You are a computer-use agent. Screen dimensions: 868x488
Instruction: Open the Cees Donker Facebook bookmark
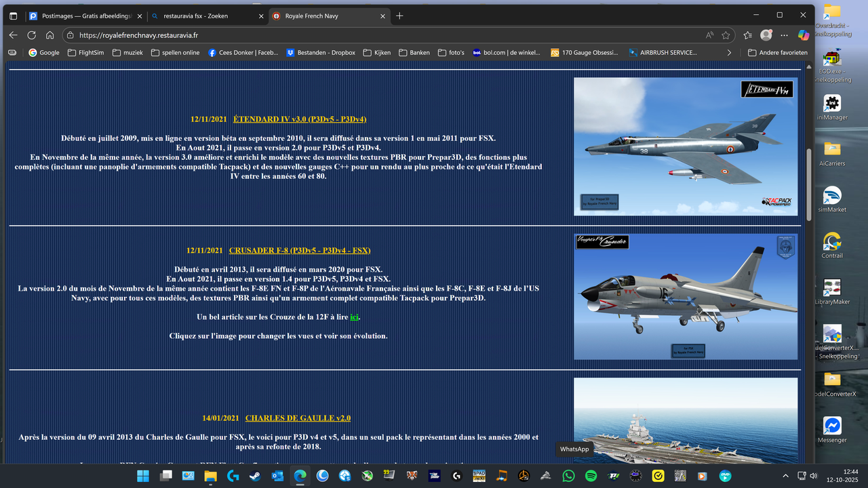pos(243,52)
